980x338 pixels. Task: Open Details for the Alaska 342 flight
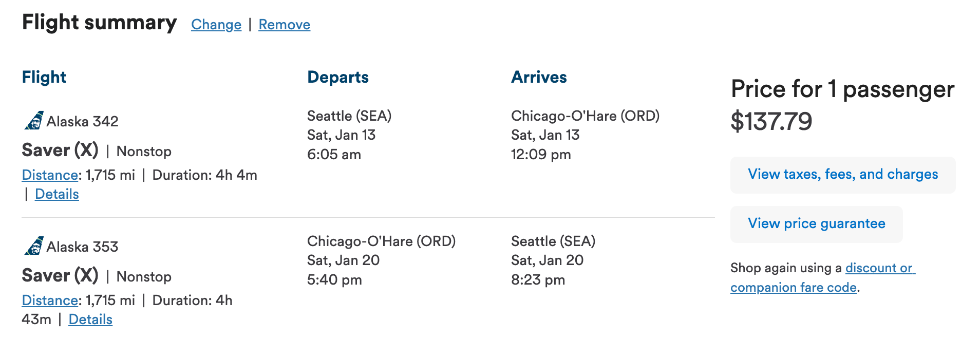point(56,194)
